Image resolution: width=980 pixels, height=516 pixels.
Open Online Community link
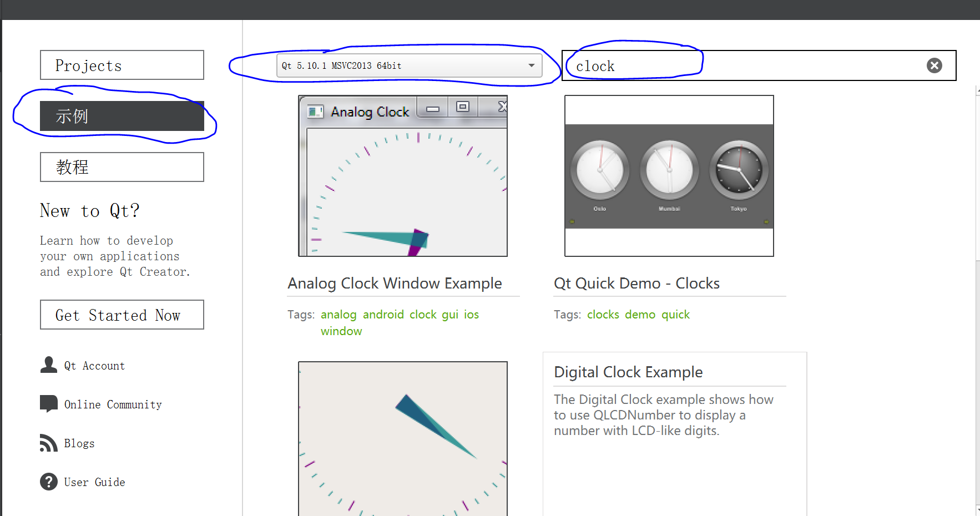[x=113, y=404]
